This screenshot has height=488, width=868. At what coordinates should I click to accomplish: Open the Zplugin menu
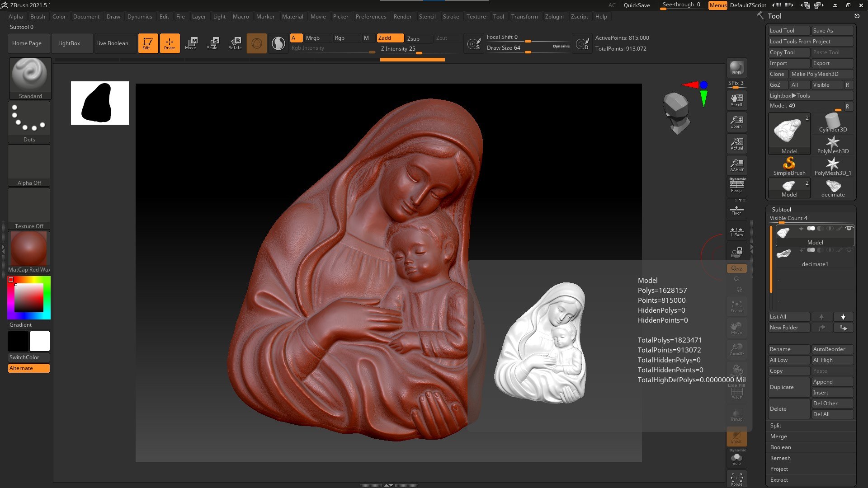[x=554, y=17]
